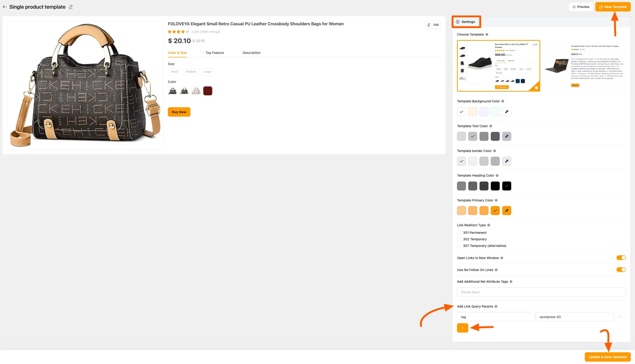Open the primary color eyedropper picker

pos(507,211)
